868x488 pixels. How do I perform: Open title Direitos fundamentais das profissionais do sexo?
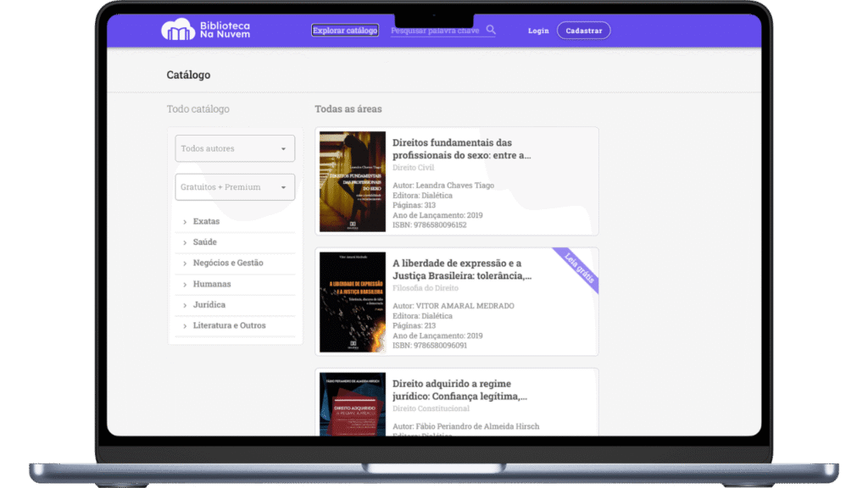[462, 149]
